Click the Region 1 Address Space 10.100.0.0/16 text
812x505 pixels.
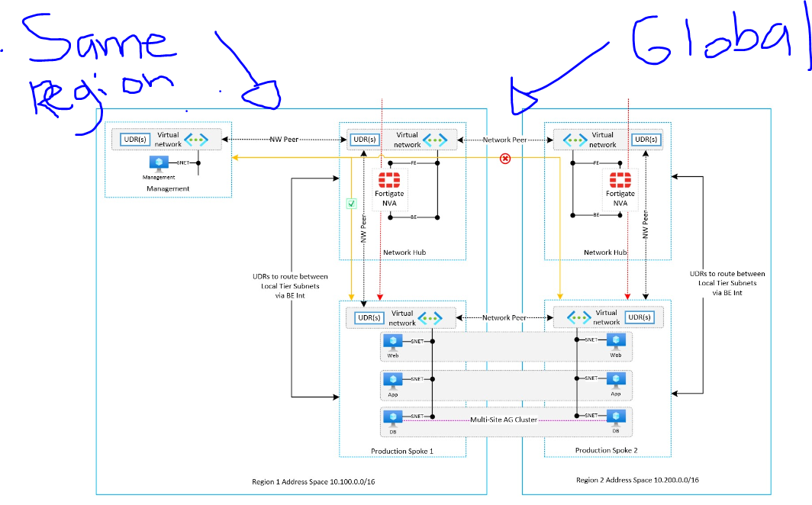pos(313,481)
